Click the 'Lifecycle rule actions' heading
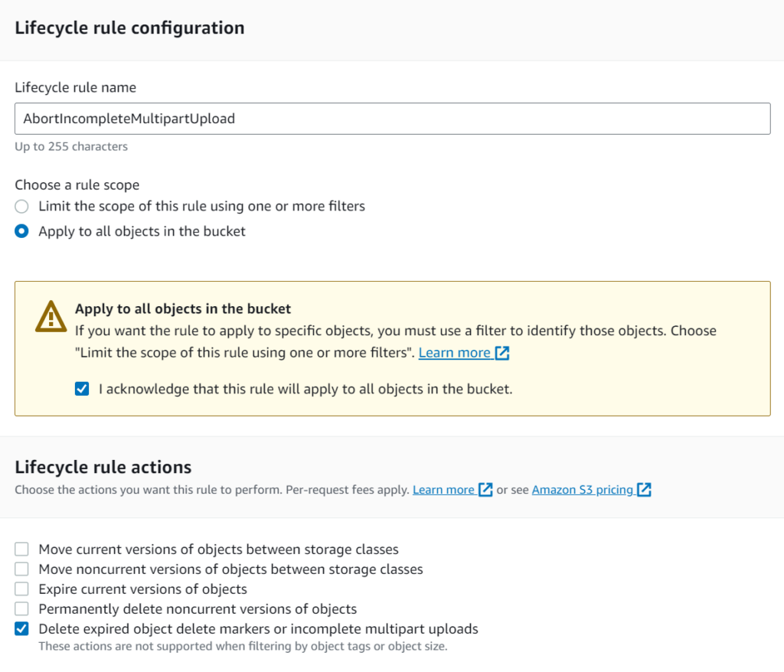The width and height of the screenshot is (784, 672). 103,467
